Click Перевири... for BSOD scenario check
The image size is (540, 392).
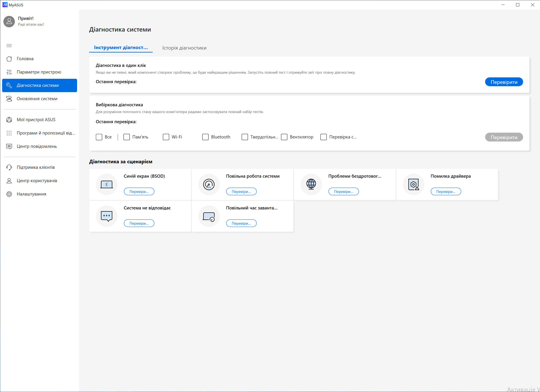click(139, 192)
